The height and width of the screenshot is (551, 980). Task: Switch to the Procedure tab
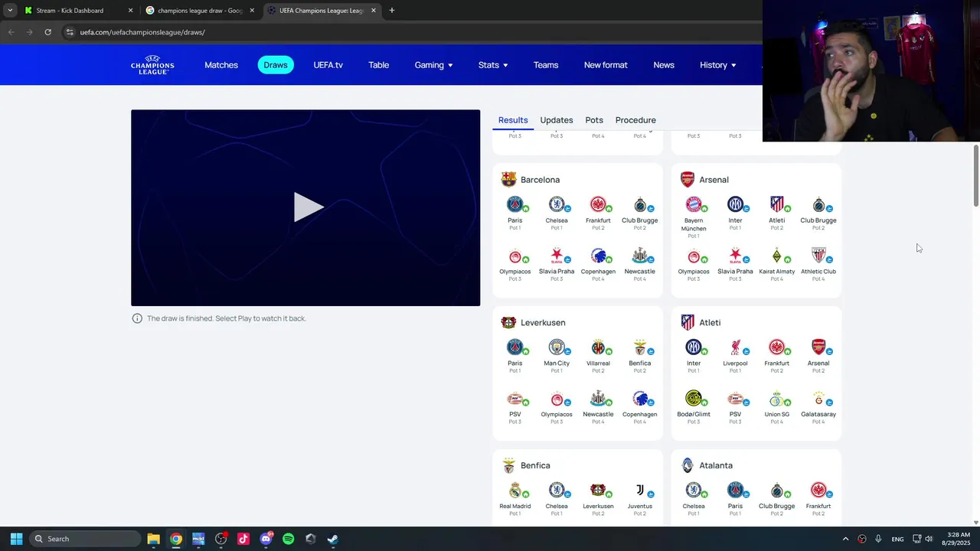pyautogui.click(x=635, y=120)
